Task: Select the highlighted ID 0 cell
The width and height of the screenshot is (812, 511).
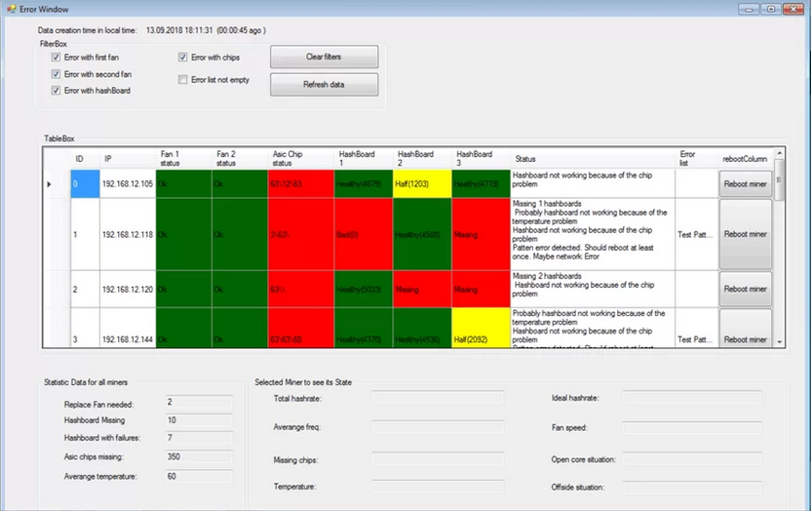Action: click(x=85, y=183)
